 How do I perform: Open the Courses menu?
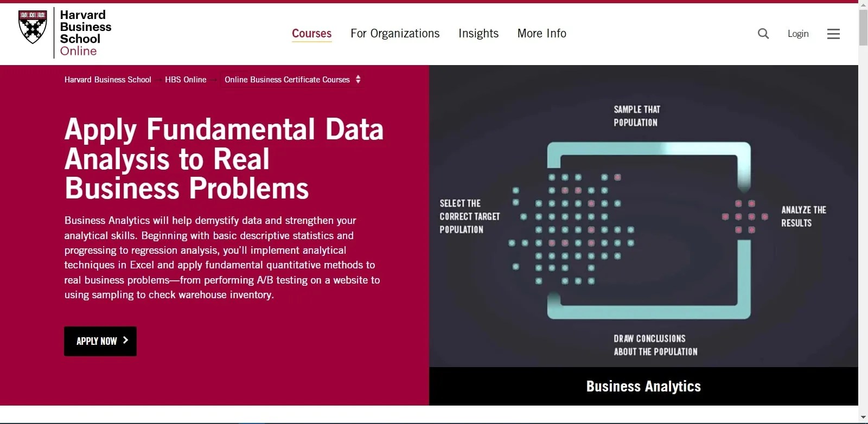click(x=311, y=34)
